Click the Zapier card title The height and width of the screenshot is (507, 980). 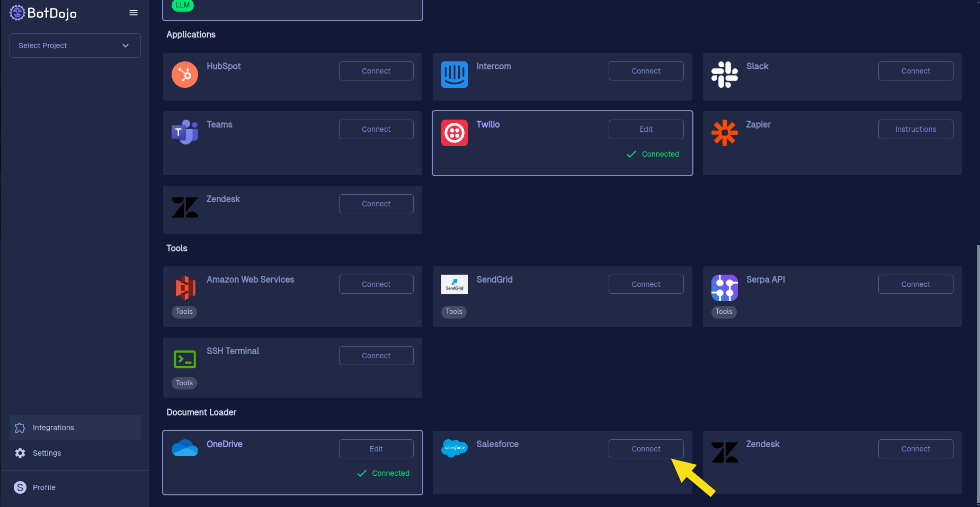[x=758, y=124]
